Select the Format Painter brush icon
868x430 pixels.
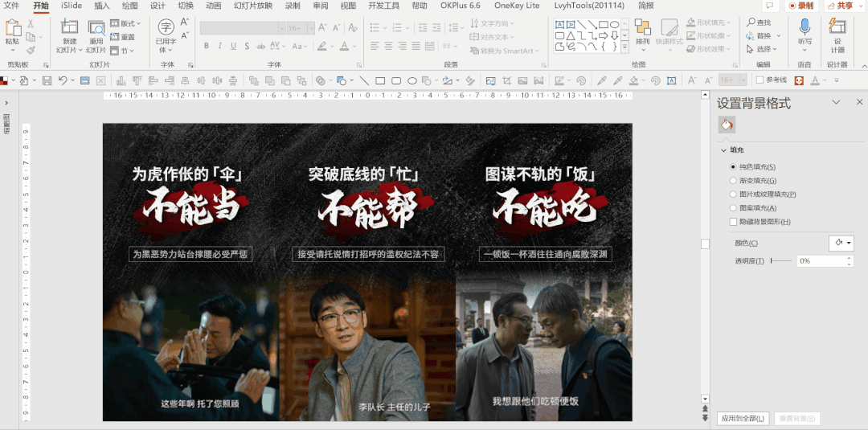click(31, 51)
